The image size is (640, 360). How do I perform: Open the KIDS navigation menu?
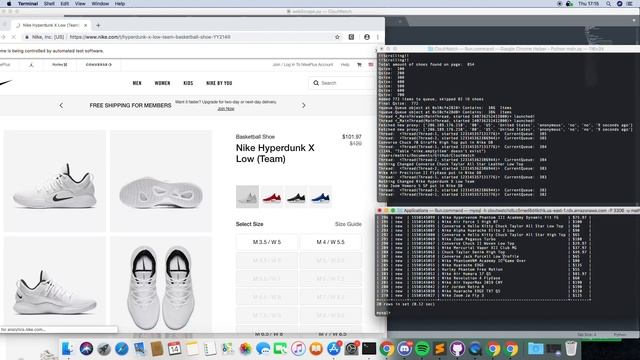coord(188,83)
